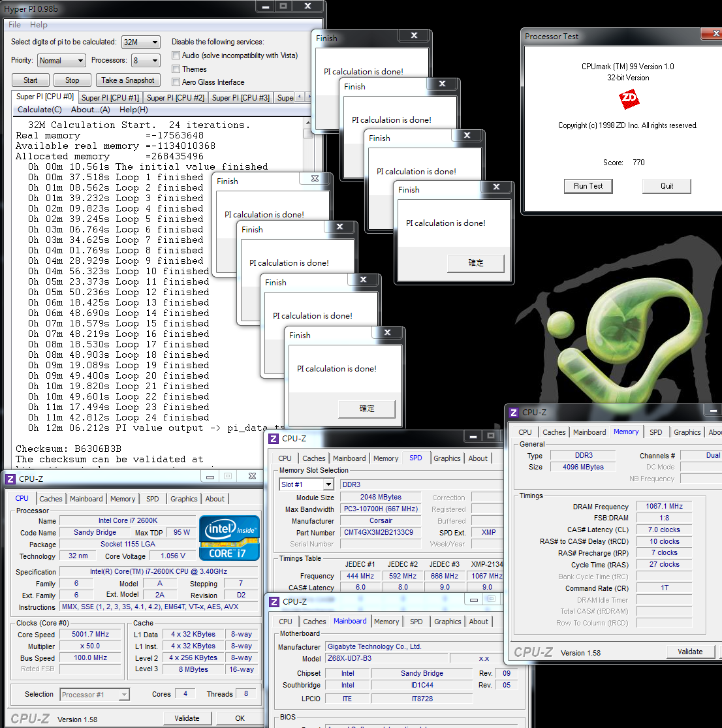
Task: Open the Processors count dropdown
Action: [x=146, y=60]
